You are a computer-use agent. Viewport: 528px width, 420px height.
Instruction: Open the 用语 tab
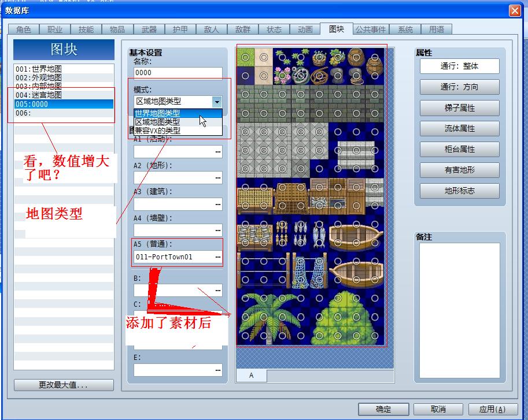(437, 29)
